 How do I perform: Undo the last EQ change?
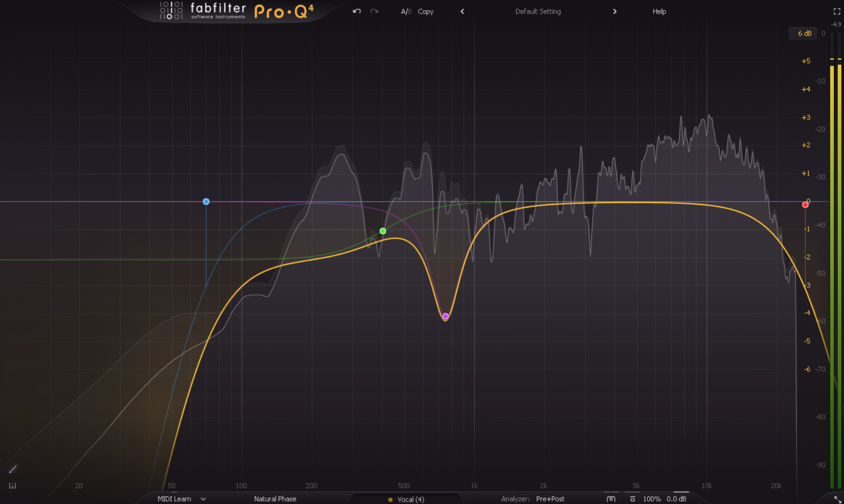[x=357, y=11]
